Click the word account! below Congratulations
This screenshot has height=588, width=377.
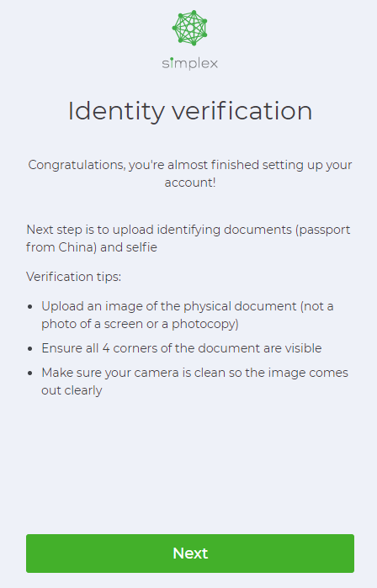190,183
